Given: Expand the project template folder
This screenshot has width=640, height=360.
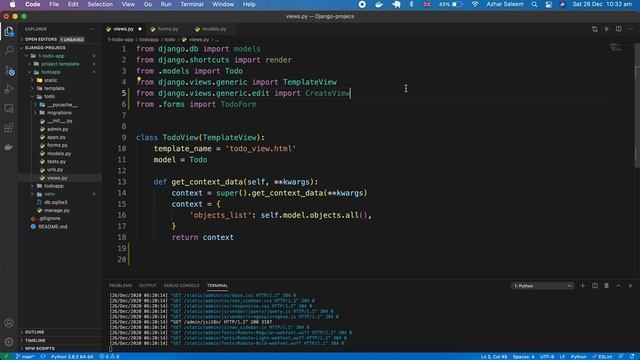Looking at the screenshot, I should [x=60, y=64].
